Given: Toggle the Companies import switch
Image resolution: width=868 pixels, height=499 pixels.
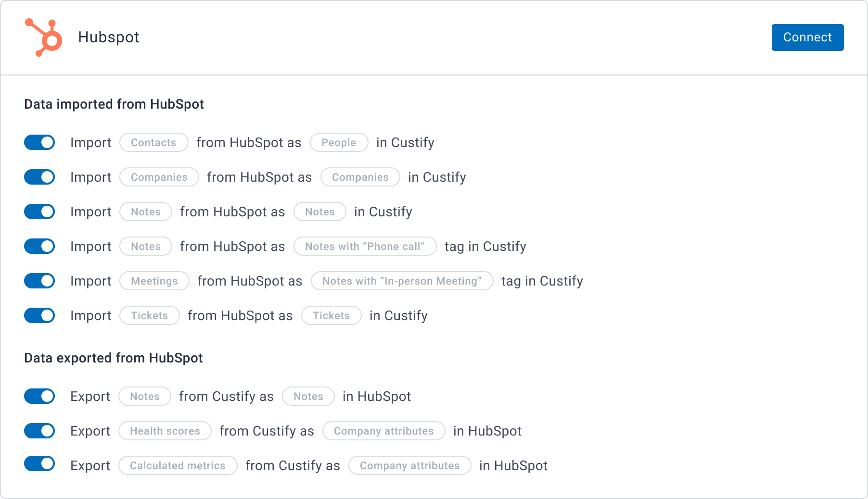Looking at the screenshot, I should (x=39, y=177).
